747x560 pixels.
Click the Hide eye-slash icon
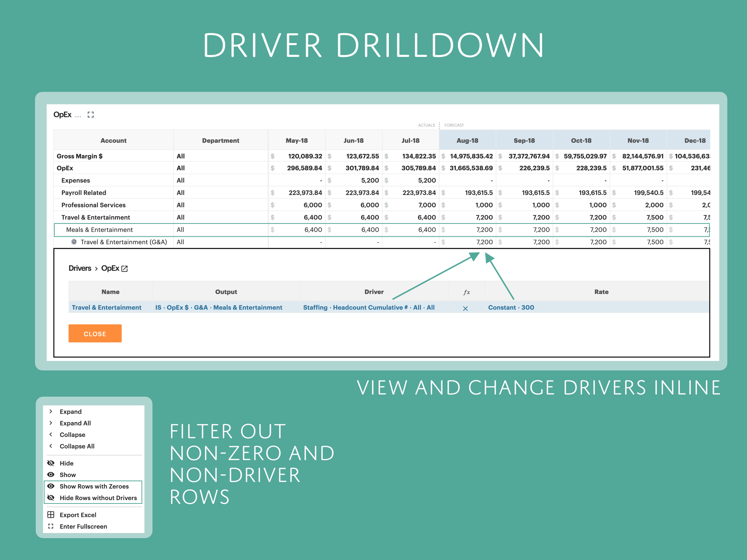(51, 463)
